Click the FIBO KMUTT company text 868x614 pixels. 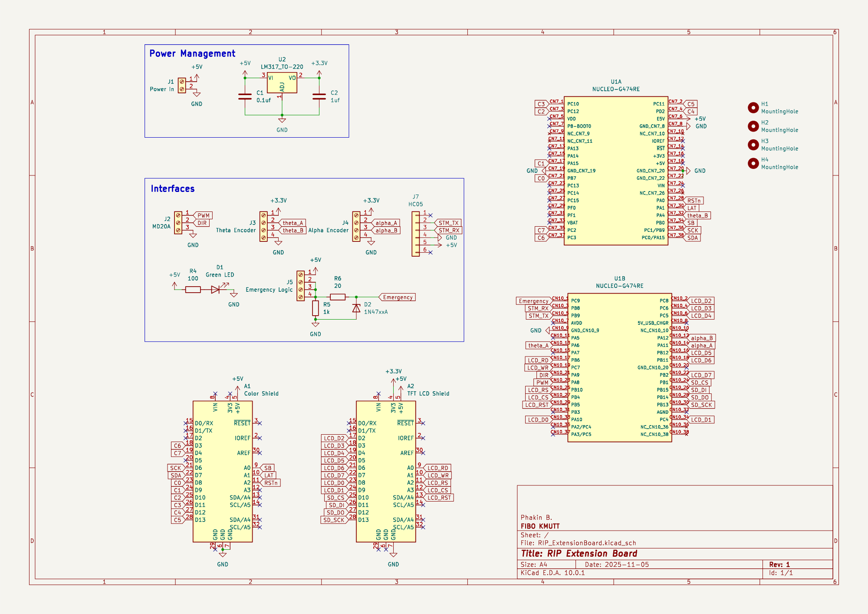tap(540, 526)
